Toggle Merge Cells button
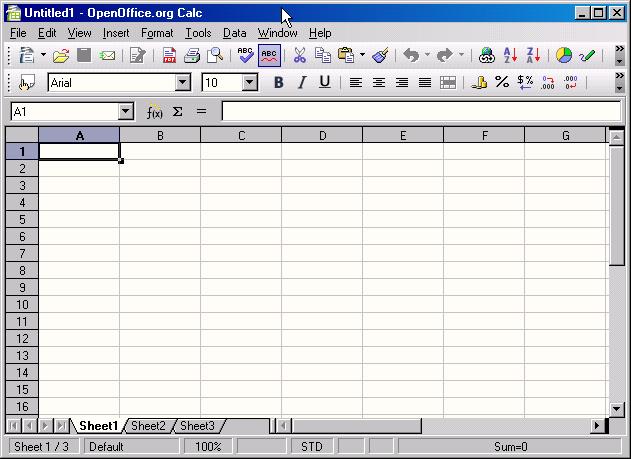This screenshot has height=459, width=631. click(x=448, y=82)
